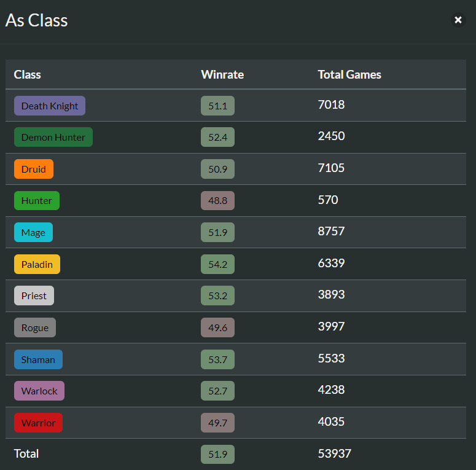Select the green Hunter class tag
Viewport: 476px width, 470px height.
pos(37,200)
